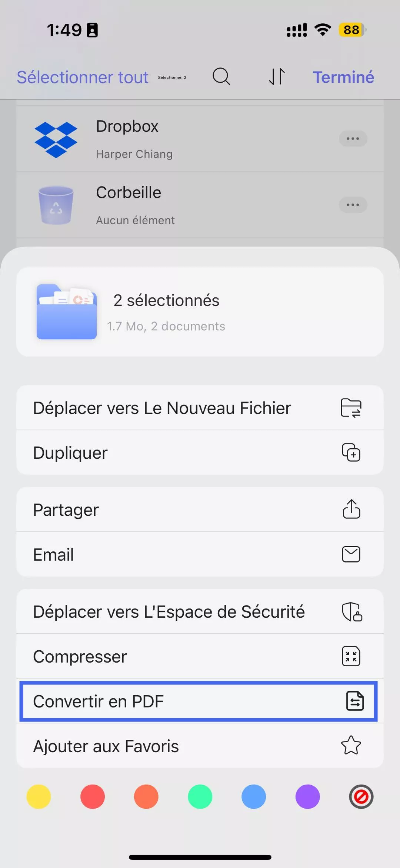400x868 pixels.
Task: Choose Déplacer vers L'Espace de Sécurité
Action: click(169, 611)
